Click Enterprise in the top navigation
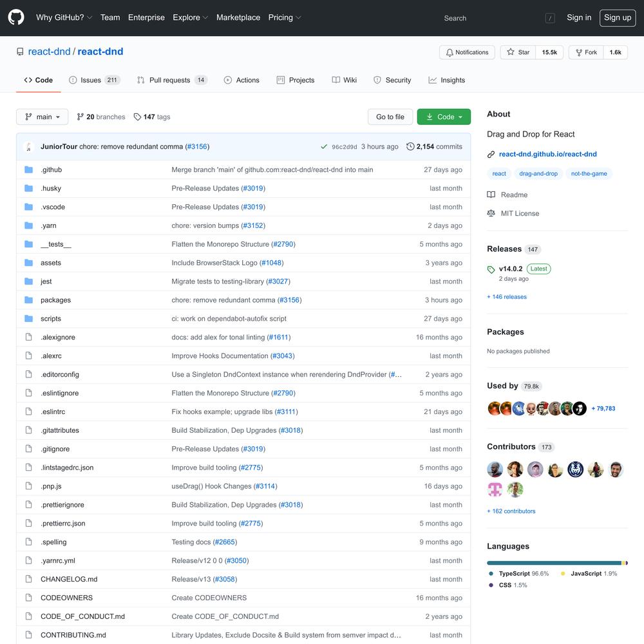The width and height of the screenshot is (644, 644). pos(146,17)
